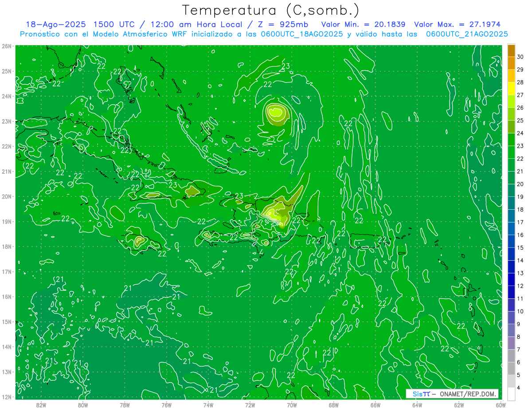Click the "72W" longitude axis label
The image size is (532, 411).
tap(250, 404)
